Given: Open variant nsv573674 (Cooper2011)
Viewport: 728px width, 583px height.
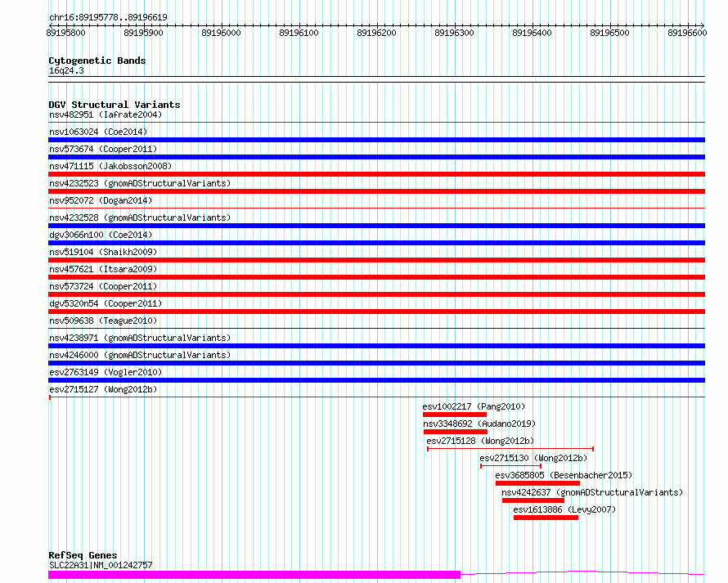Looking at the screenshot, I should [x=103, y=149].
